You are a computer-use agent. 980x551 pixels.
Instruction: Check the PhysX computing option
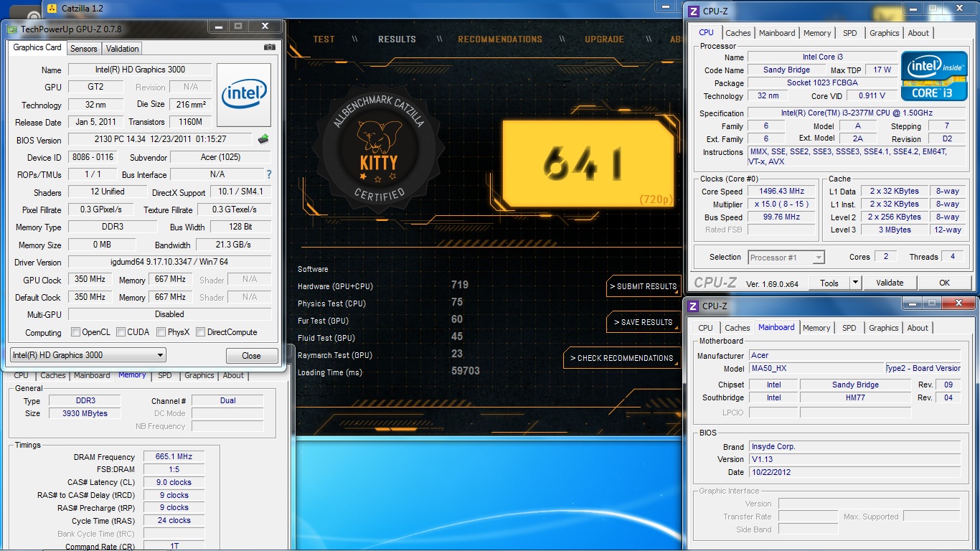(161, 332)
